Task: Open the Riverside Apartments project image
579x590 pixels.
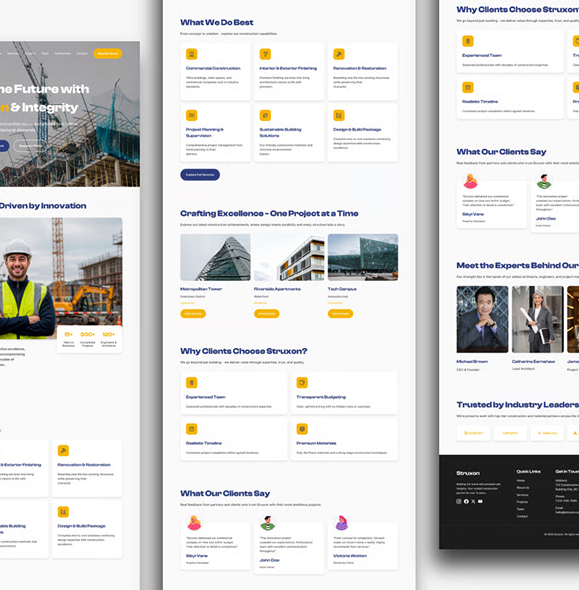Action: (x=289, y=257)
